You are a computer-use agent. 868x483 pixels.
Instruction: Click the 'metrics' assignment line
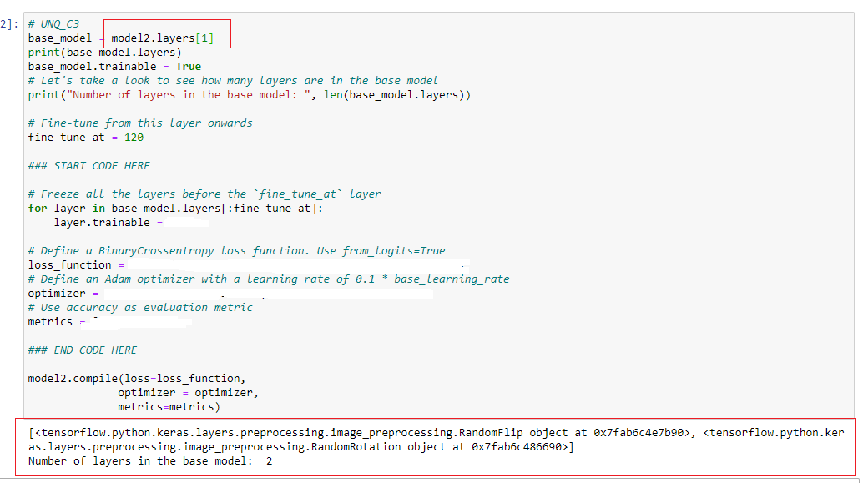coord(52,321)
